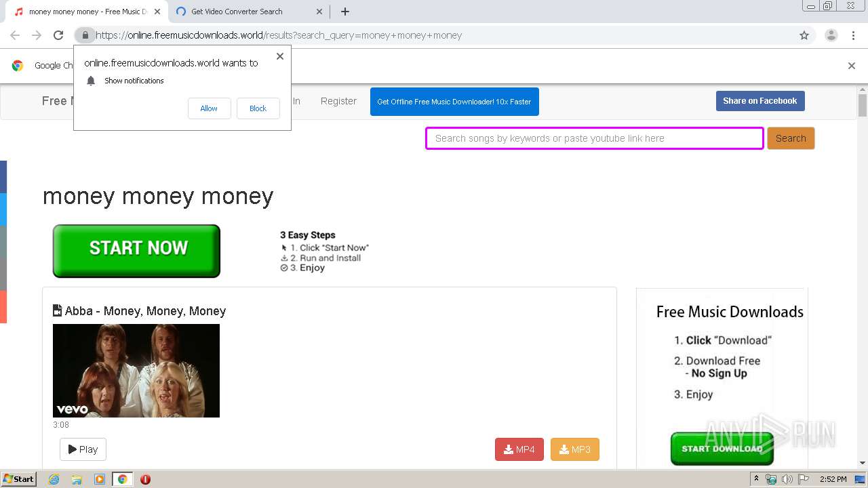Click the browser back arrow
This screenshot has width=868, height=488.
(15, 35)
